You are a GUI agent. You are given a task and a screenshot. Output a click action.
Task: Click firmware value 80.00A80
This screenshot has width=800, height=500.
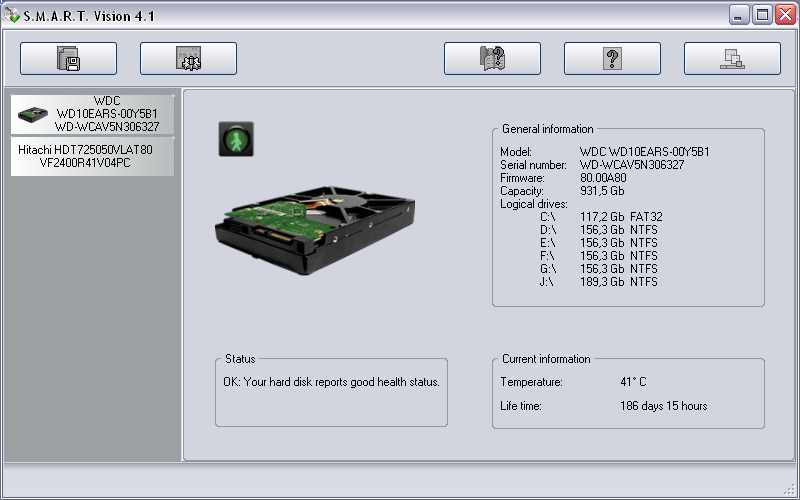(x=603, y=178)
